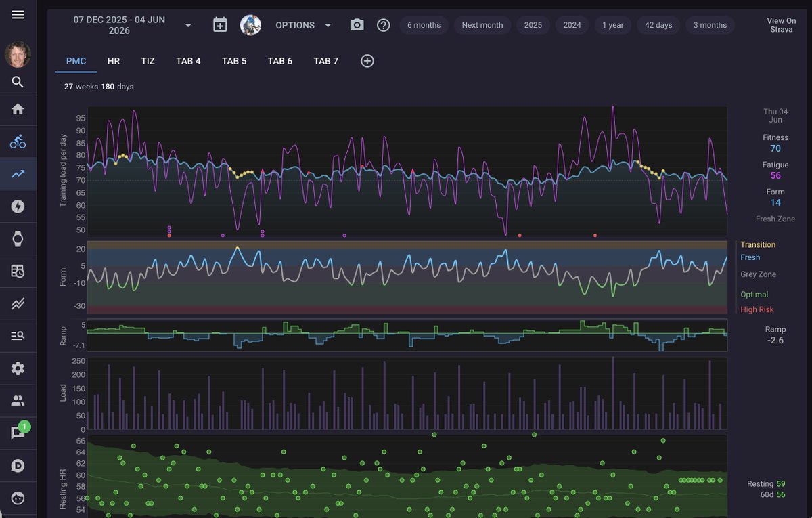Click the Fresh Zone label

775,219
